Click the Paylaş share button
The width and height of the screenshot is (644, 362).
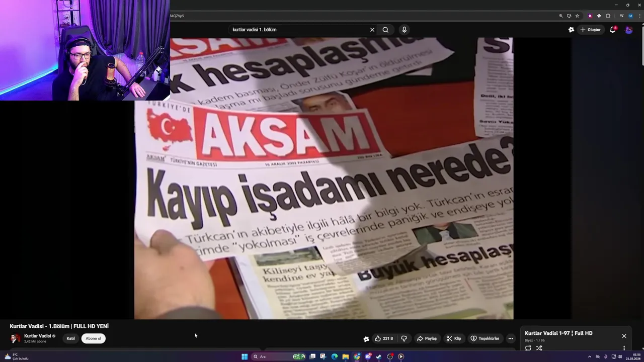pyautogui.click(x=427, y=338)
